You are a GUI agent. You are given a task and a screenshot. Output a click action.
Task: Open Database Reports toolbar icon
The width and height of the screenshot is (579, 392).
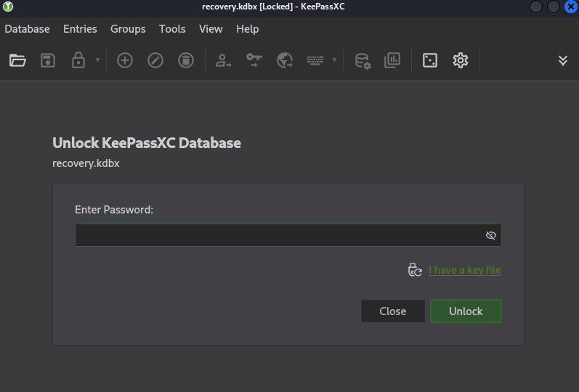coord(392,60)
